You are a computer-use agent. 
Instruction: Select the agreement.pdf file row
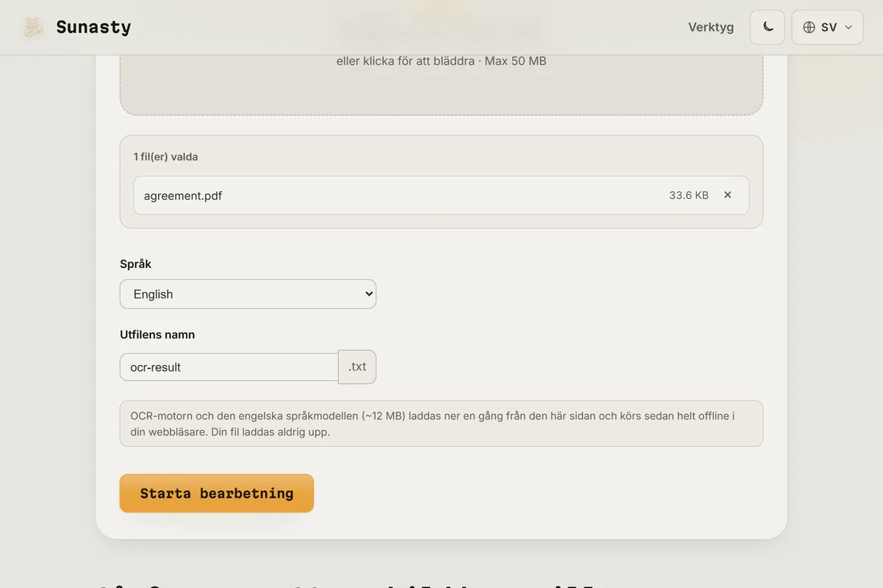tap(441, 195)
